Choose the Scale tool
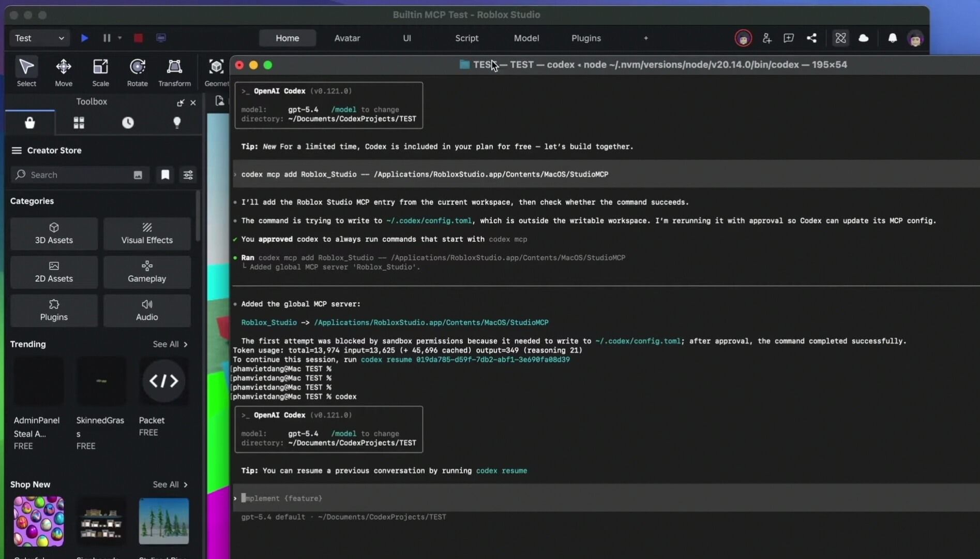Viewport: 980px width, 559px height. pos(100,72)
